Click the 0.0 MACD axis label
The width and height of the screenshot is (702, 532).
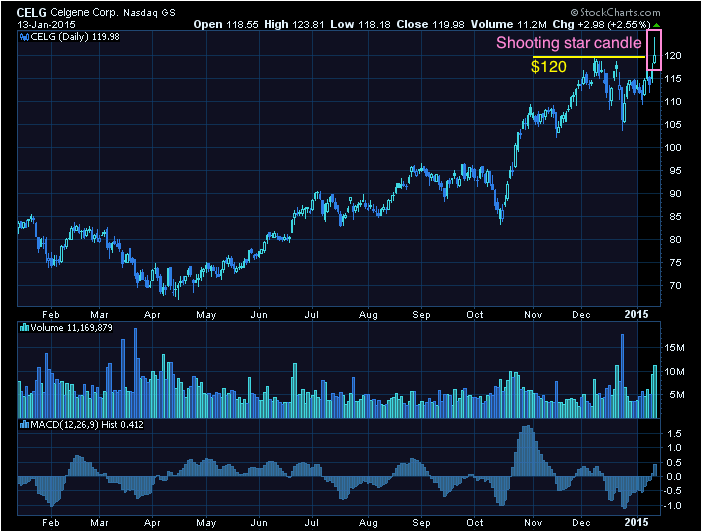674,476
